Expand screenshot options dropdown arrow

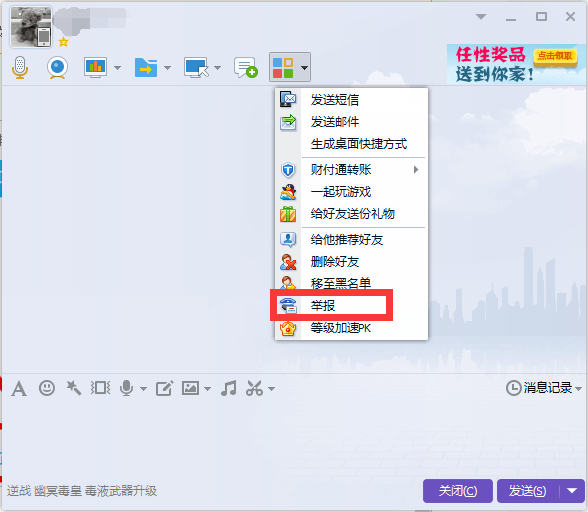coord(272,389)
